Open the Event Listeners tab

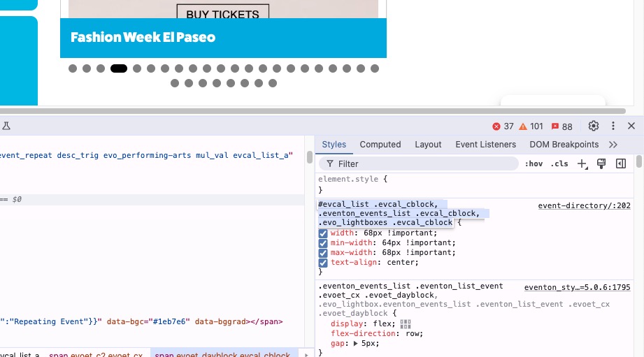click(x=485, y=145)
